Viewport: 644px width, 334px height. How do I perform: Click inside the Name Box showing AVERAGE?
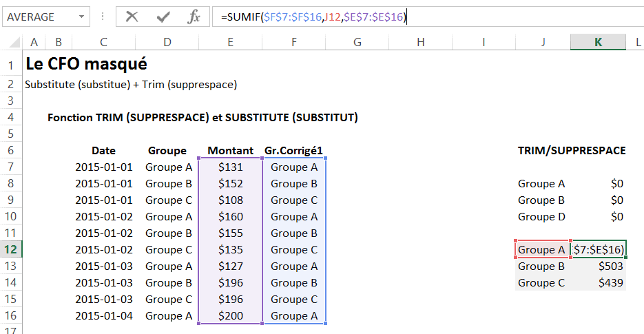click(38, 17)
